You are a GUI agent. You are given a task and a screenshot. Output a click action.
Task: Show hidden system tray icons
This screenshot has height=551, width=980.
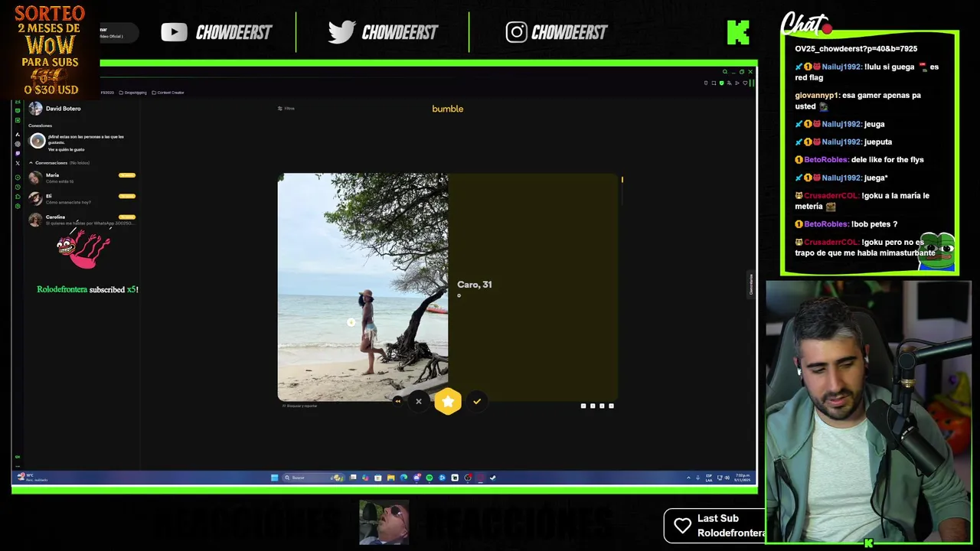[688, 478]
